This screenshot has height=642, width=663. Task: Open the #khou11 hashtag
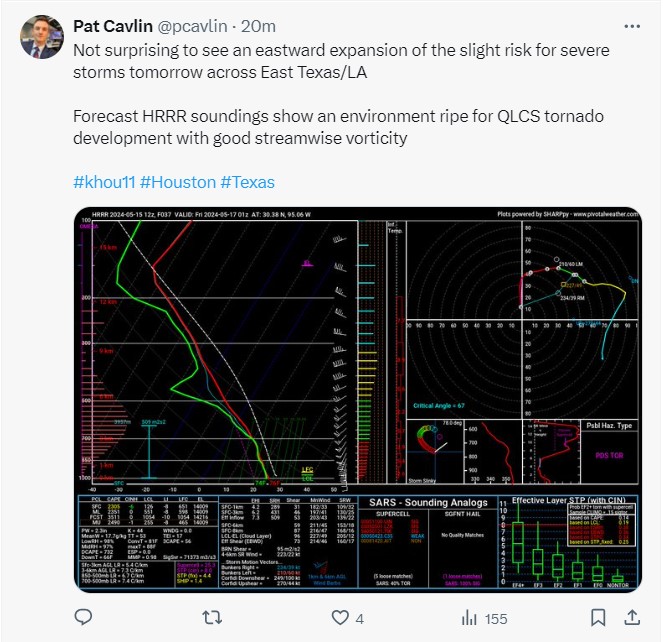(x=104, y=182)
